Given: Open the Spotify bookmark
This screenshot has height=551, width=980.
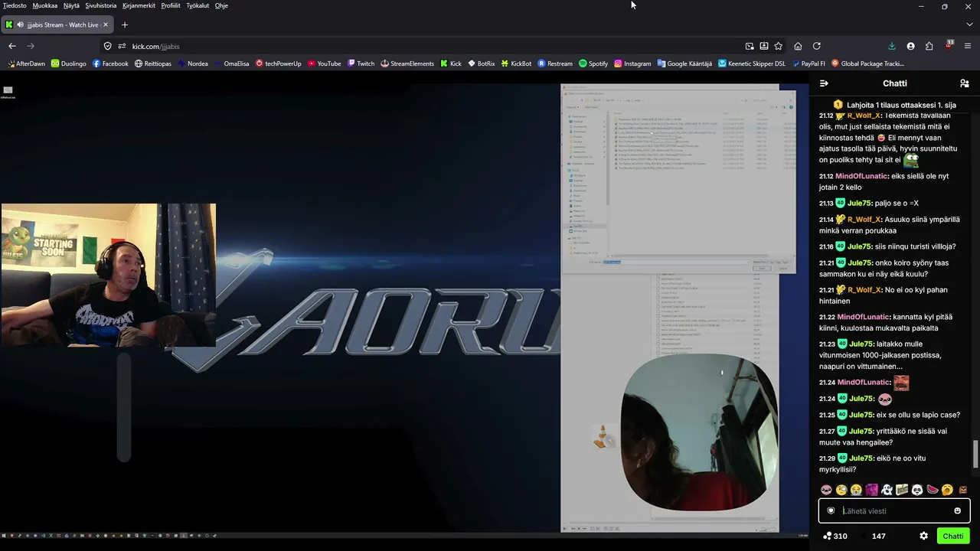Looking at the screenshot, I should pos(593,64).
